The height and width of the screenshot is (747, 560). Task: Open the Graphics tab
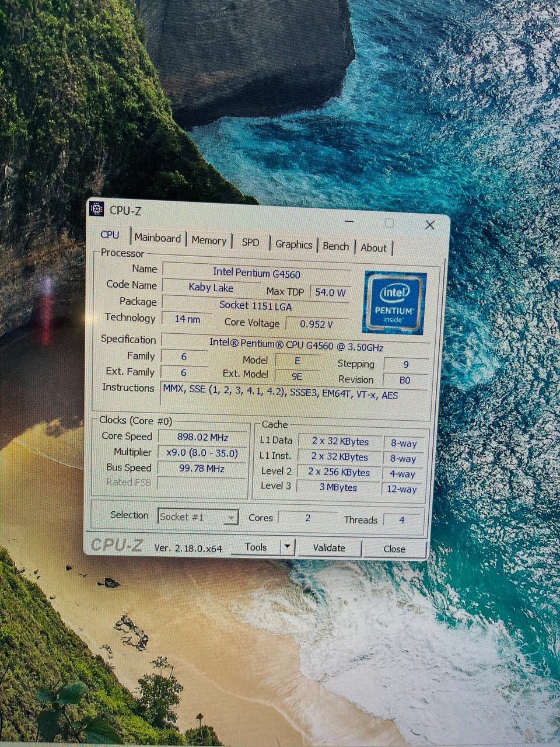[293, 245]
